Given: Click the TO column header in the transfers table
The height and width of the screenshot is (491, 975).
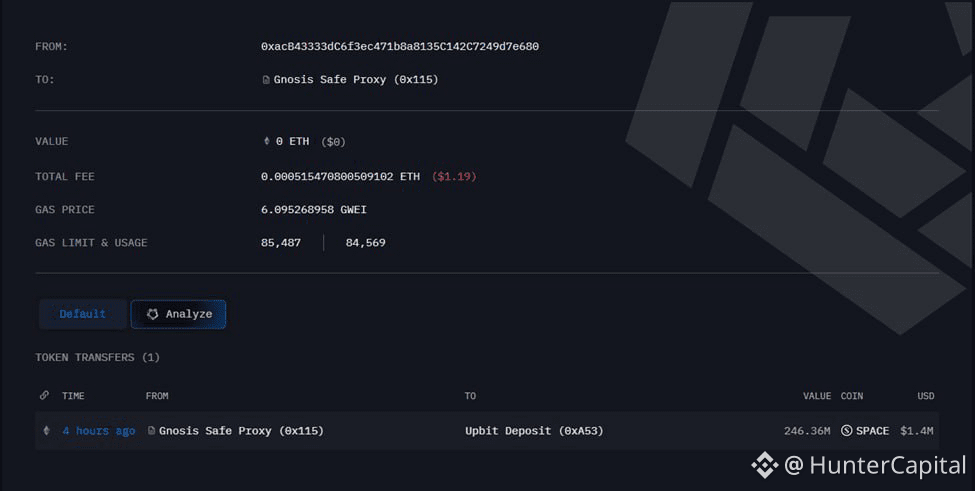Looking at the screenshot, I should (x=470, y=396).
